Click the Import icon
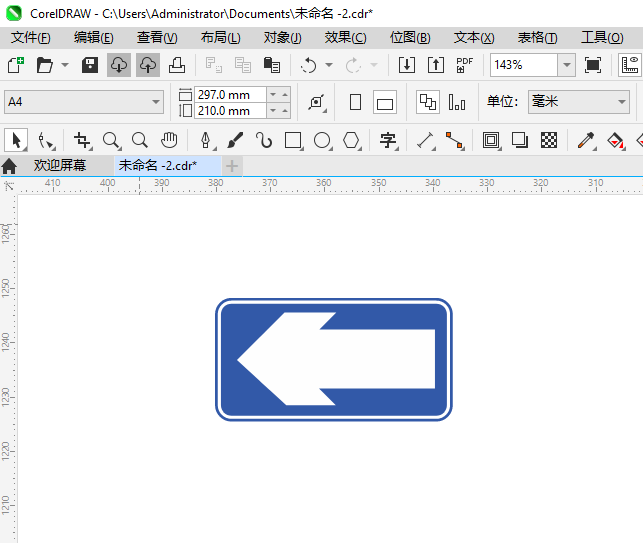 pos(407,65)
